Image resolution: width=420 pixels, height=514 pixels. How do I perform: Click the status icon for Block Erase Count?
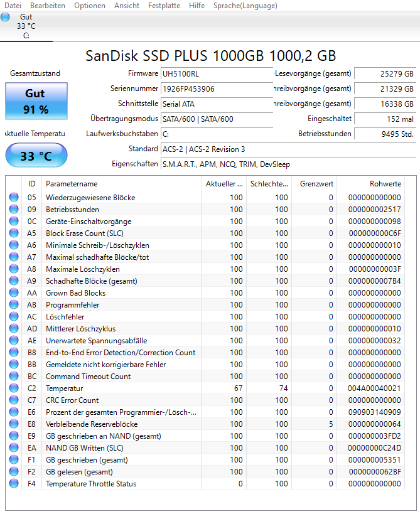[14, 233]
